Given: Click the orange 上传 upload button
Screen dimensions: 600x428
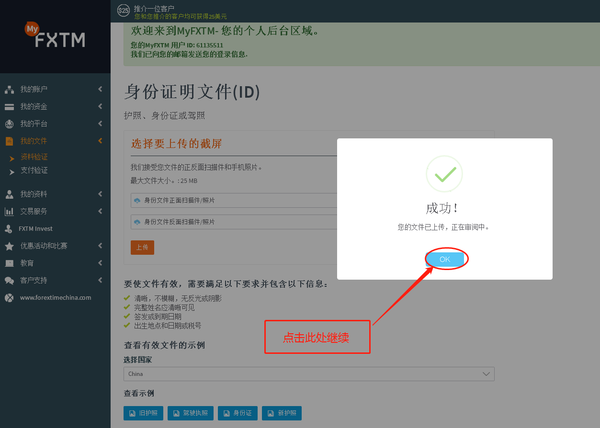Looking at the screenshot, I should 141,246.
